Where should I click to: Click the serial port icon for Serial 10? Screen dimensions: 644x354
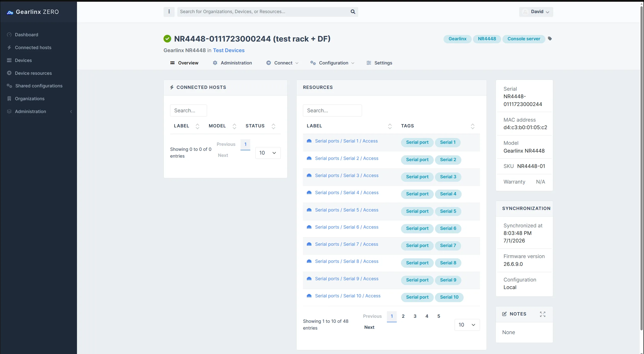(x=309, y=296)
